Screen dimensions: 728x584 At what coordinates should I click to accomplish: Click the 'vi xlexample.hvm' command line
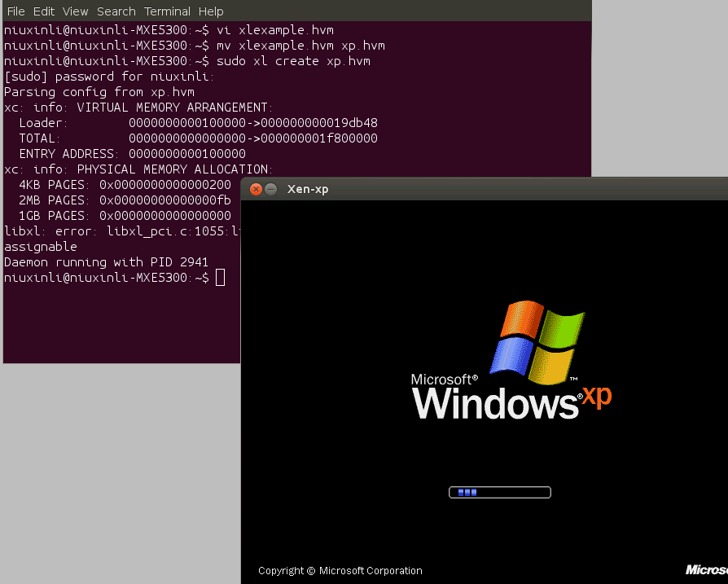[x=169, y=30]
